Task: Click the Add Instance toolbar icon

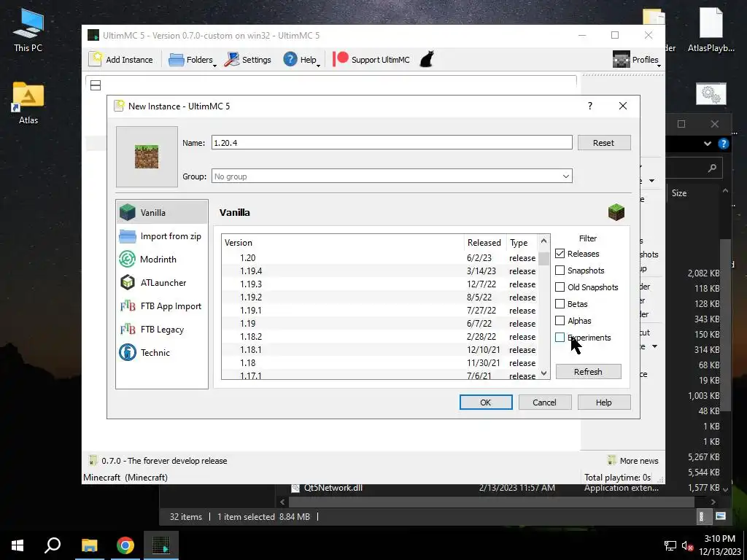Action: pos(96,60)
